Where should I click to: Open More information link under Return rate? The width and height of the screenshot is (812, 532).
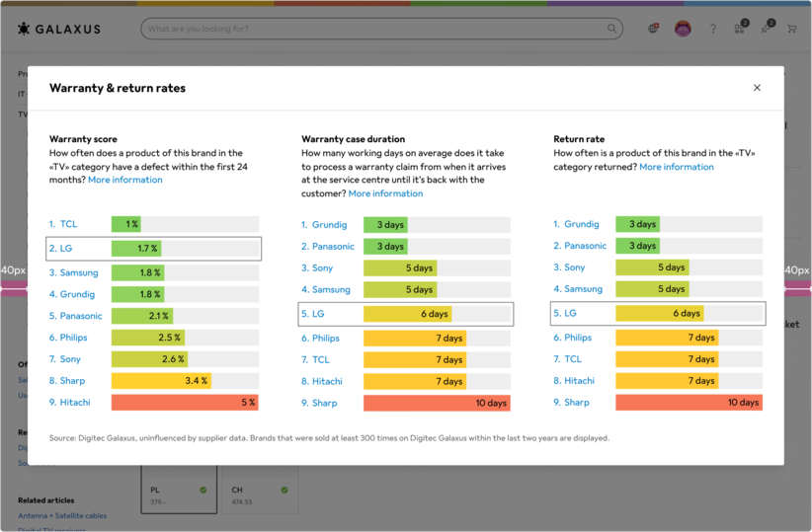[676, 167]
